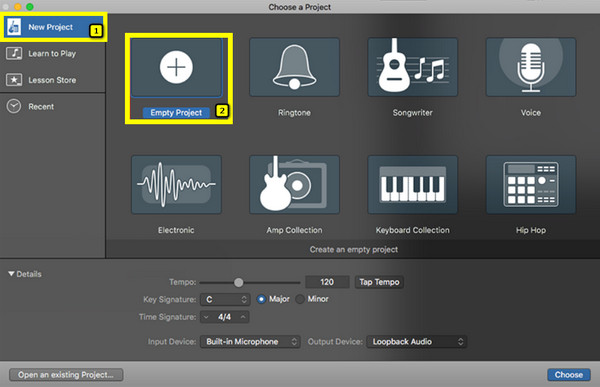Choose the Ringtone bell template
The image size is (600, 387).
coord(294,67)
